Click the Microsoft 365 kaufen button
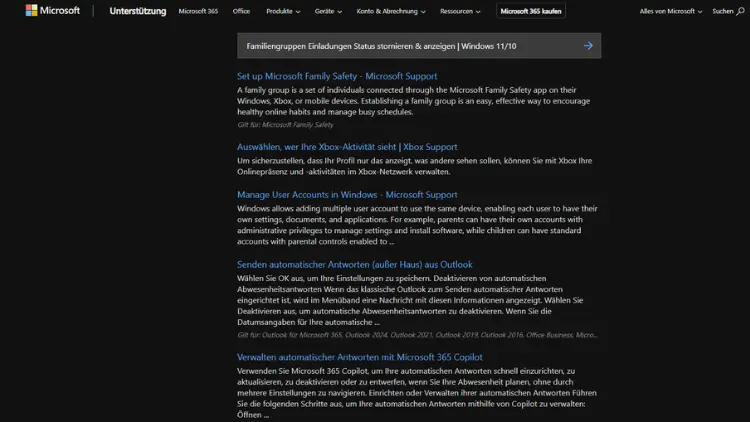 [531, 11]
